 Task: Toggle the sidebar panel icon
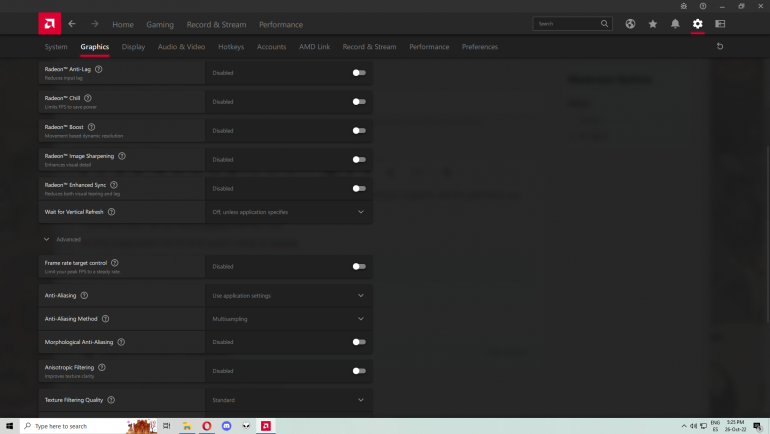pyautogui.click(x=720, y=24)
